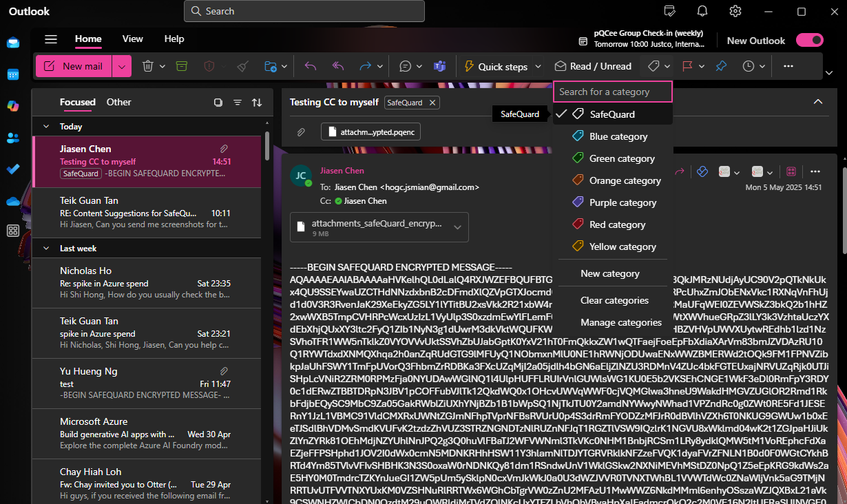Screen dimensions: 847x504
Task: Click the paperclip icon beside the attachment chip
Action: (301, 132)
